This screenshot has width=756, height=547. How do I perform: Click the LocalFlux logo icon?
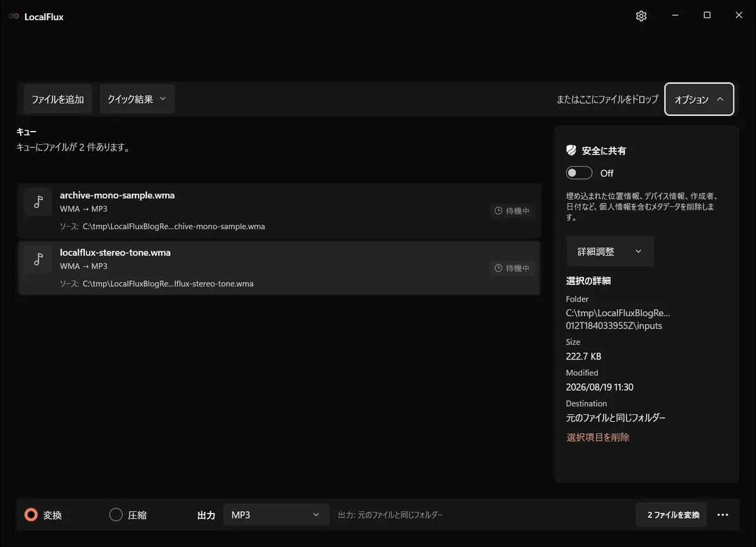tap(13, 16)
